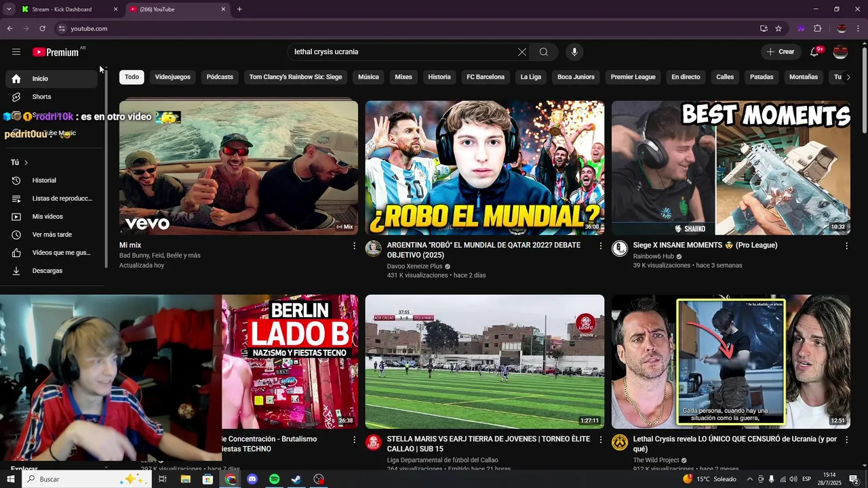
Task: Open Inicio in the sidebar
Action: pos(52,79)
